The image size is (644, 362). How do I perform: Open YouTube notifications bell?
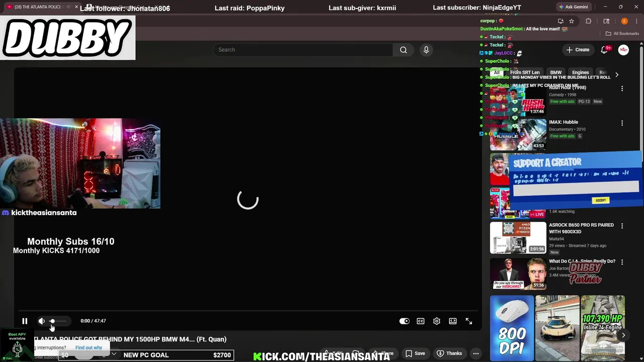pyautogui.click(x=605, y=50)
